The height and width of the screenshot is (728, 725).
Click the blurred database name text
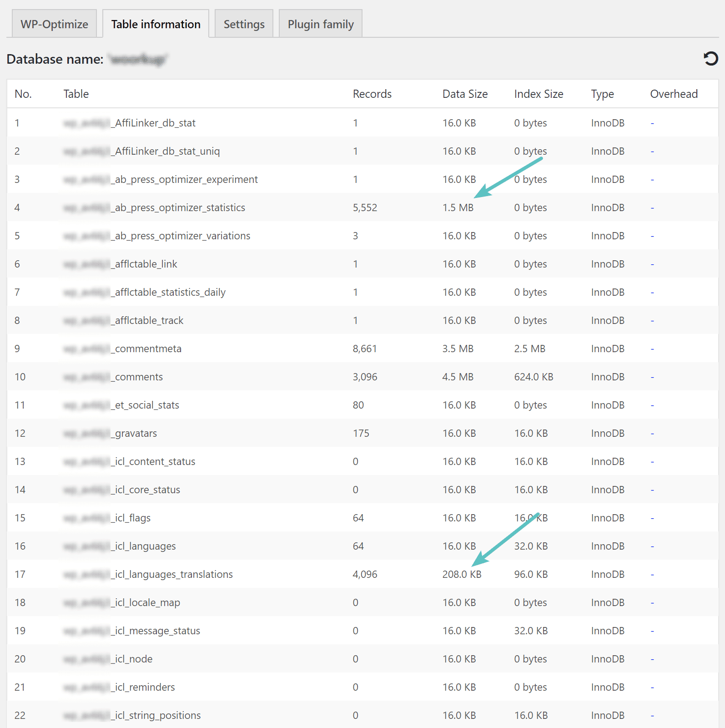tap(138, 59)
